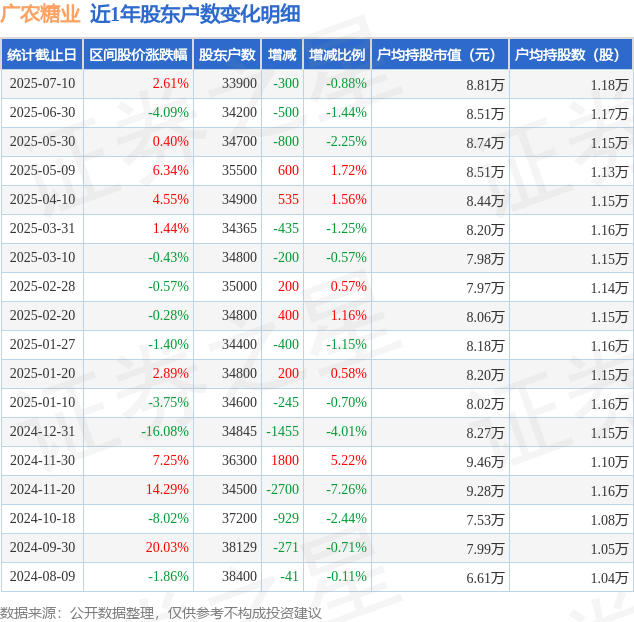The width and height of the screenshot is (634, 622).
Task: Click the date cell 2025-01-27
Action: coord(42,344)
